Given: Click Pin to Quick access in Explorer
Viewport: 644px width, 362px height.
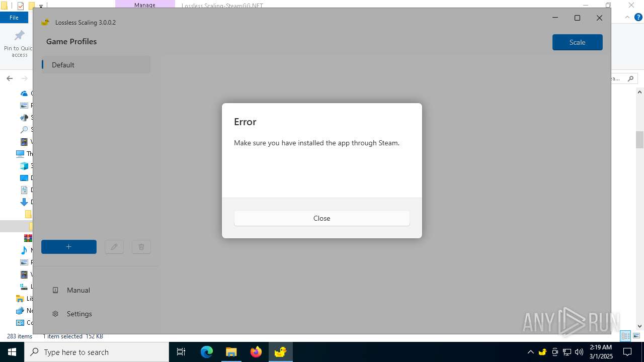Looking at the screenshot, I should 19,44.
